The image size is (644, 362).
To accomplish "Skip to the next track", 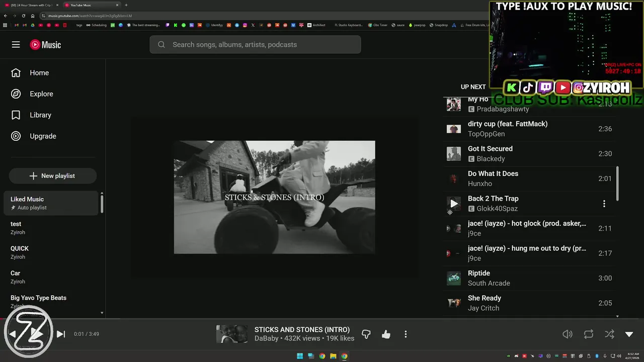I will (x=61, y=334).
